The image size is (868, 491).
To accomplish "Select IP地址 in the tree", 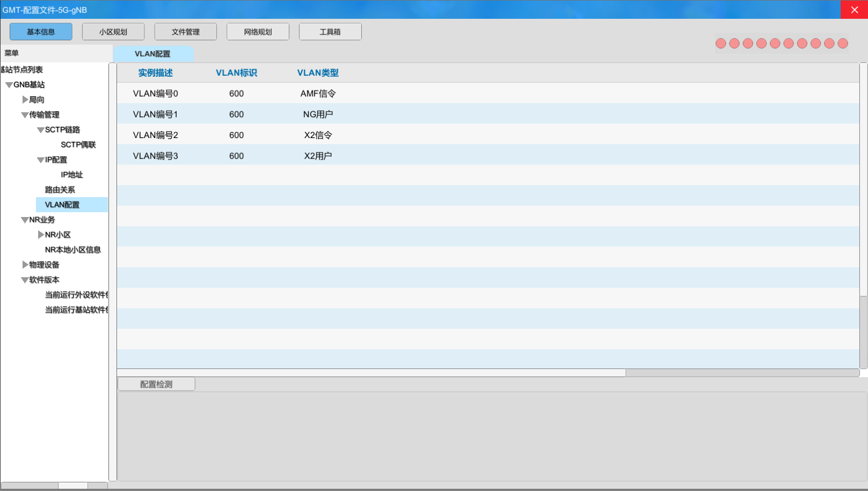I will pyautogui.click(x=72, y=175).
